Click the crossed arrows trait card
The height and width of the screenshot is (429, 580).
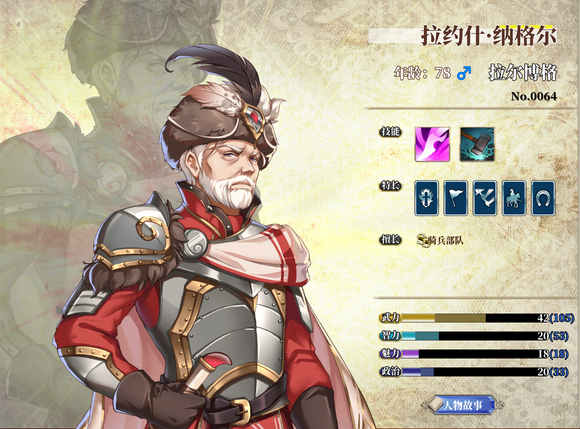(485, 198)
